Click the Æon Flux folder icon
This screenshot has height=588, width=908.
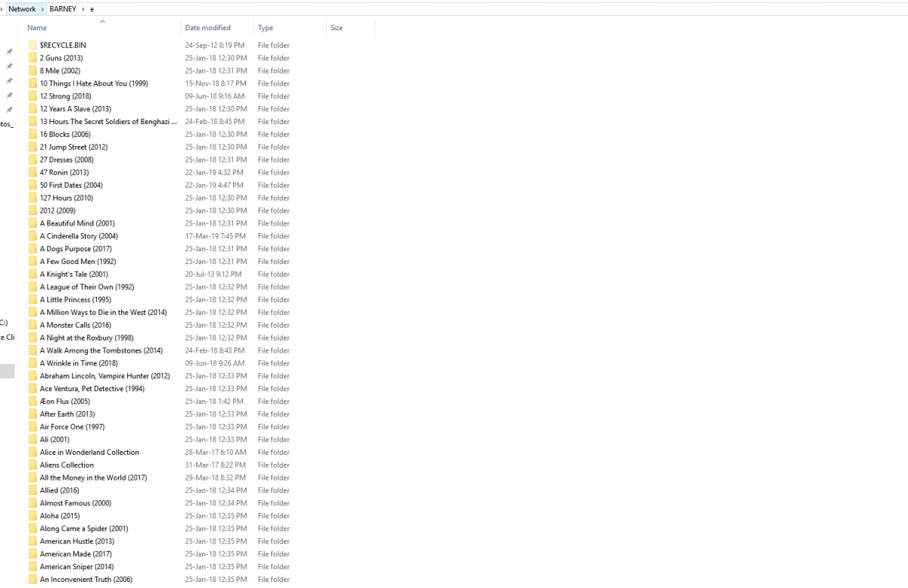point(33,401)
